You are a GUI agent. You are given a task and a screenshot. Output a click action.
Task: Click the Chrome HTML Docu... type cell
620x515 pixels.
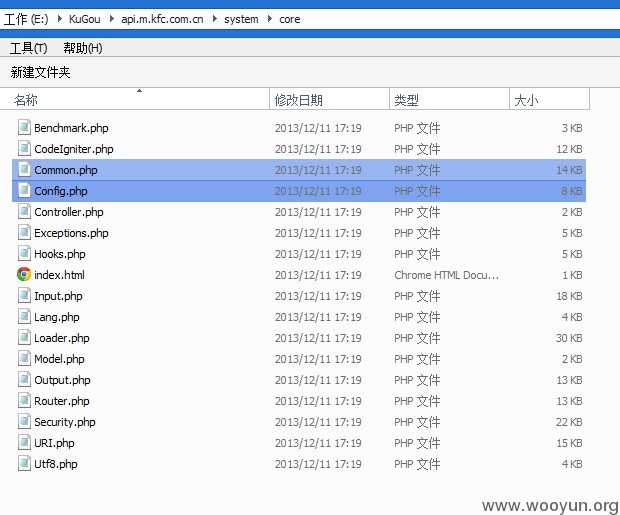point(446,275)
